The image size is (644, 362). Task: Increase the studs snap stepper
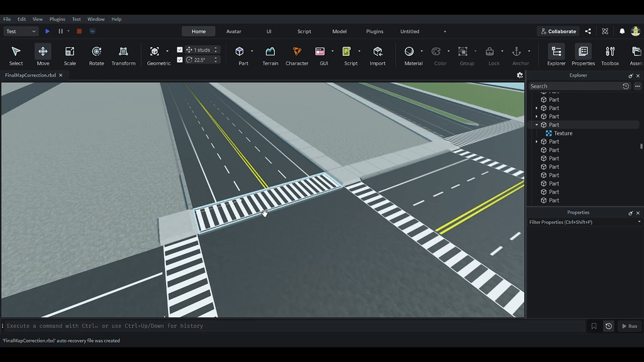[x=216, y=48]
